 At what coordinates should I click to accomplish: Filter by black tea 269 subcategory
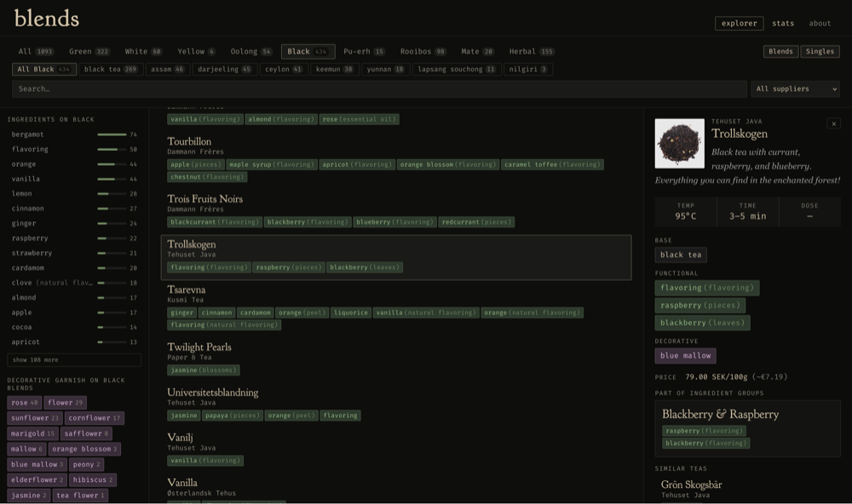pyautogui.click(x=111, y=70)
